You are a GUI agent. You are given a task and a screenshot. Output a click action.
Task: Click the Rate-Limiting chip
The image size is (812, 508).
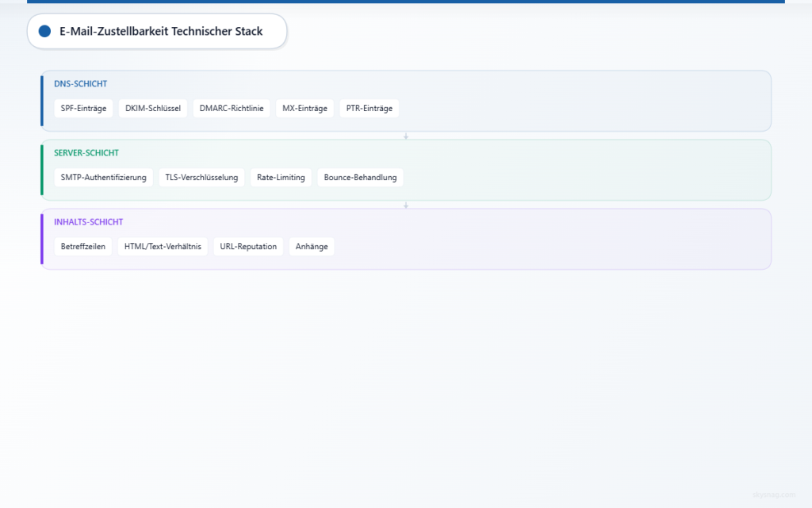pos(281,178)
